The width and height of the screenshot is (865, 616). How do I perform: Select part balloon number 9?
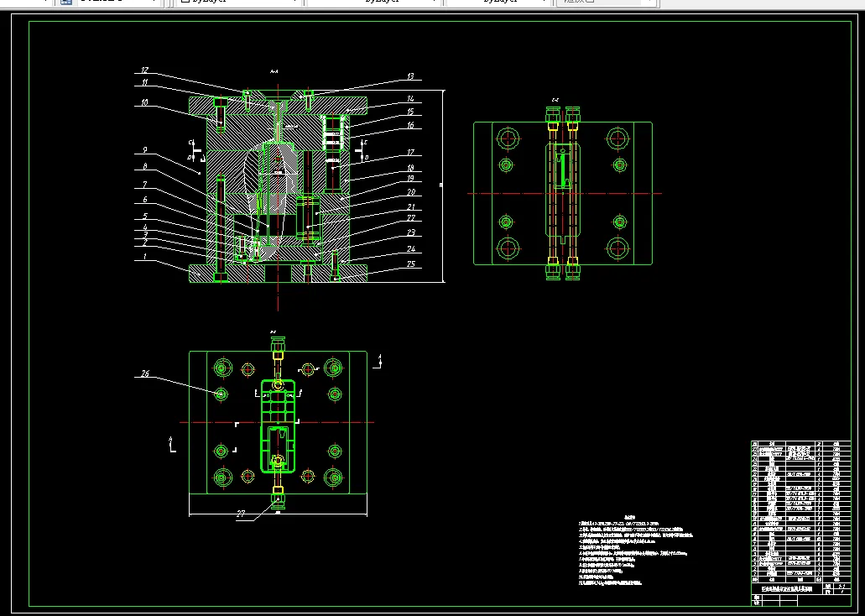tap(144, 150)
